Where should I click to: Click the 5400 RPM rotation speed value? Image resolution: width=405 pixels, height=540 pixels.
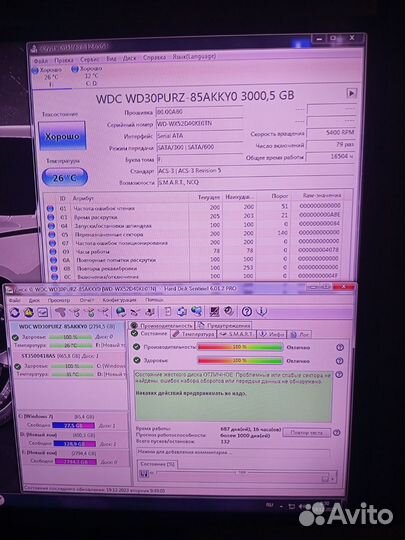click(331, 133)
